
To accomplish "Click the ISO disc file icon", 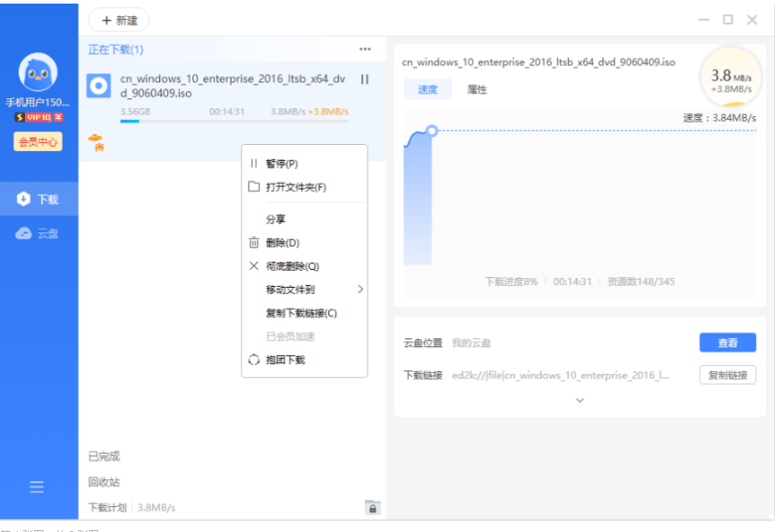I will pos(98,86).
